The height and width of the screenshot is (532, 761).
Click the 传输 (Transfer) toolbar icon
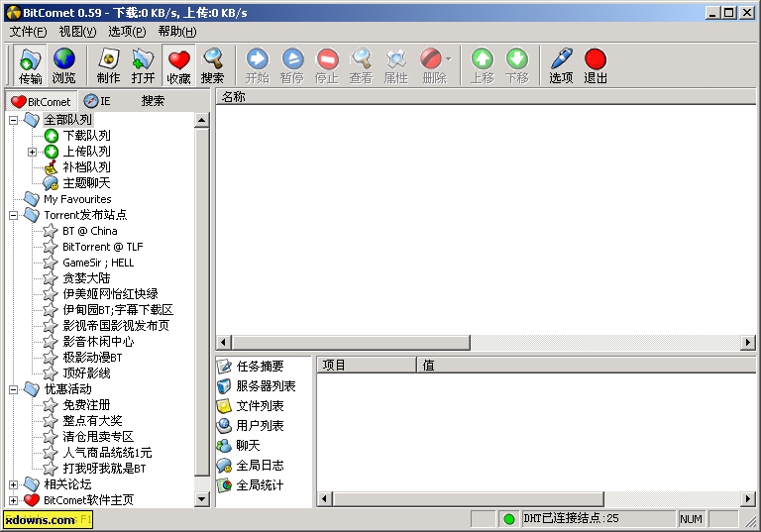click(x=30, y=65)
